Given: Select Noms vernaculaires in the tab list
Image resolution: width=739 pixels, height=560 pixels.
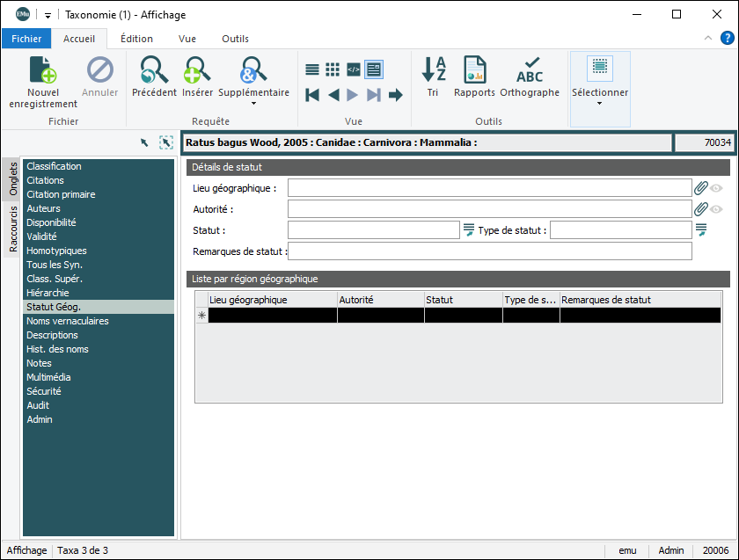Looking at the screenshot, I should pos(68,321).
